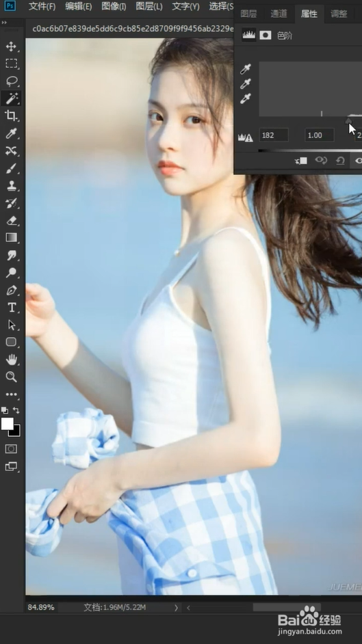This screenshot has width=362, height=644.
Task: Open status bar info arrow menu
Action: [176, 608]
